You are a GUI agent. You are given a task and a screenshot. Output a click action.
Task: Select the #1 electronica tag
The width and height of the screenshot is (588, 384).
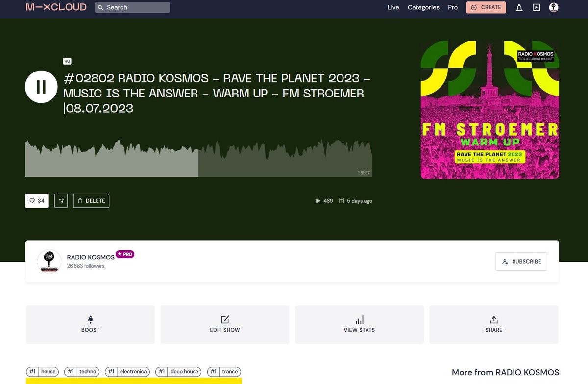pos(127,372)
